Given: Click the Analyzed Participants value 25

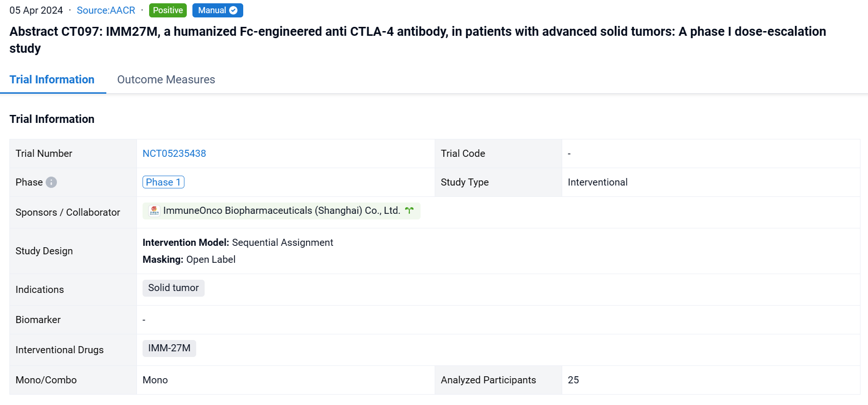Looking at the screenshot, I should 573,380.
